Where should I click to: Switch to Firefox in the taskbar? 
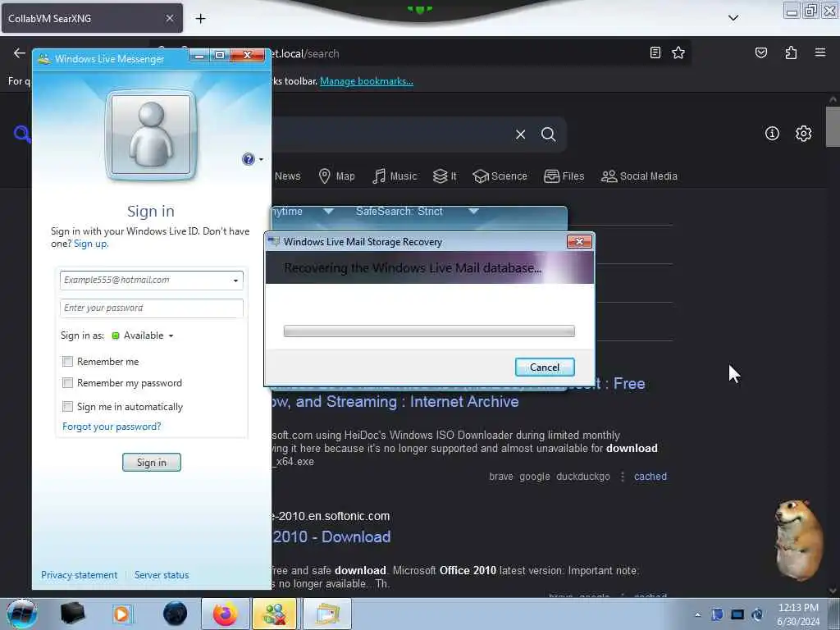226,614
